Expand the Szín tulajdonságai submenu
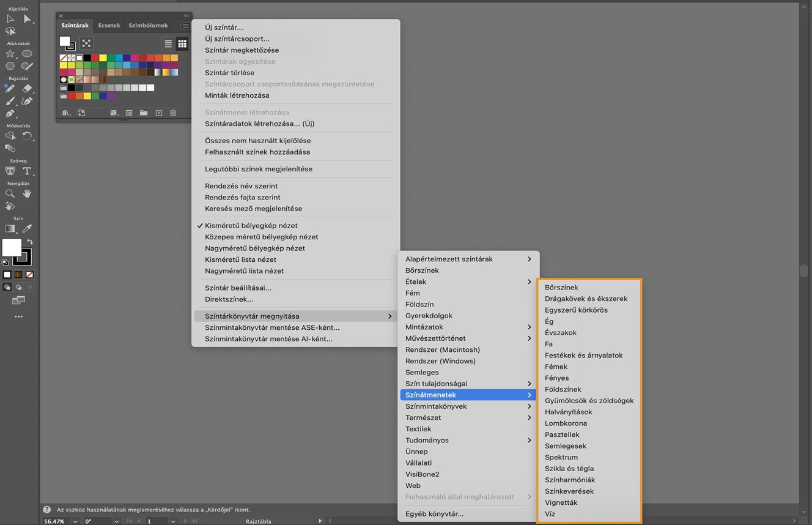Viewport: 812px width, 525px height. 468,384
